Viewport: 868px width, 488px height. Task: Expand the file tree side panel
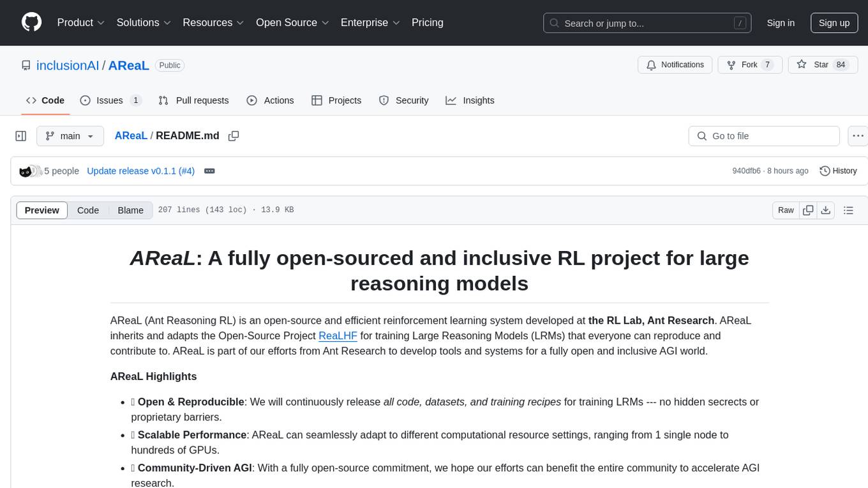point(20,136)
